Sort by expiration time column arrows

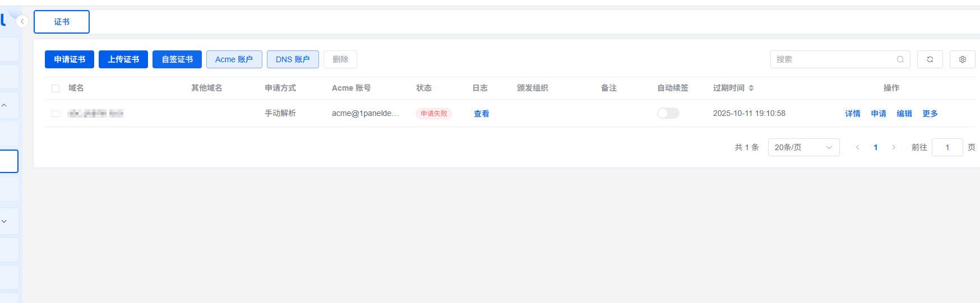pyautogui.click(x=751, y=88)
